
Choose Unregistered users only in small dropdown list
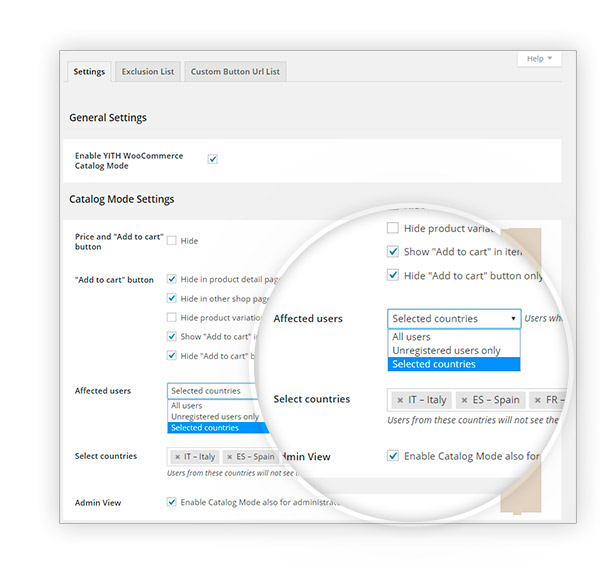tap(215, 416)
